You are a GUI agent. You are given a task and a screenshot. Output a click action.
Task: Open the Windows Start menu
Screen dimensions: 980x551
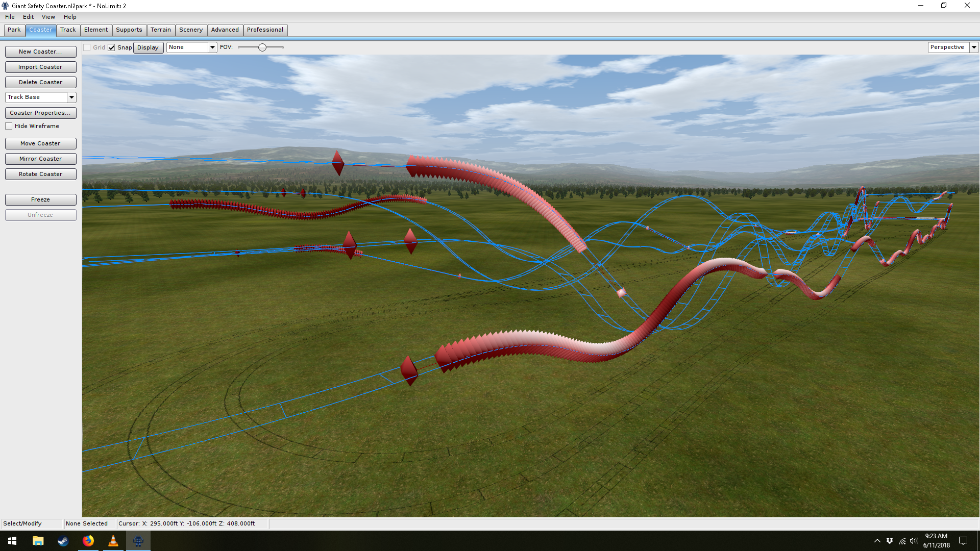pos(12,541)
